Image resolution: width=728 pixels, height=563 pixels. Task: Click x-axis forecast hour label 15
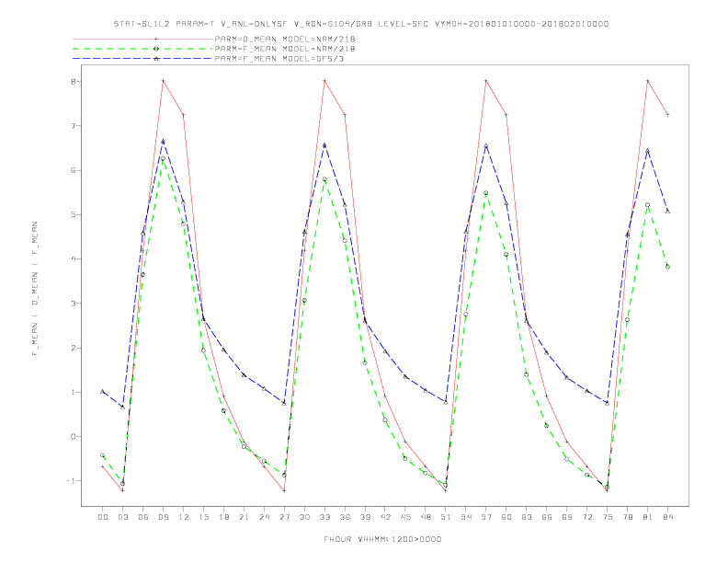tap(203, 517)
